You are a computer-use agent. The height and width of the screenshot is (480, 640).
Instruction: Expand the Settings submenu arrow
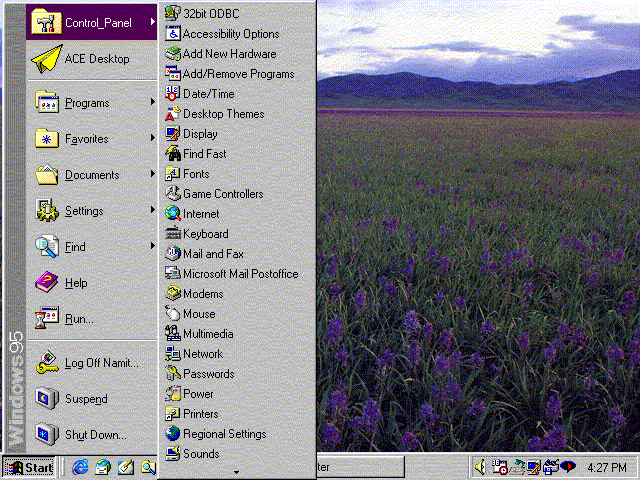[153, 209]
